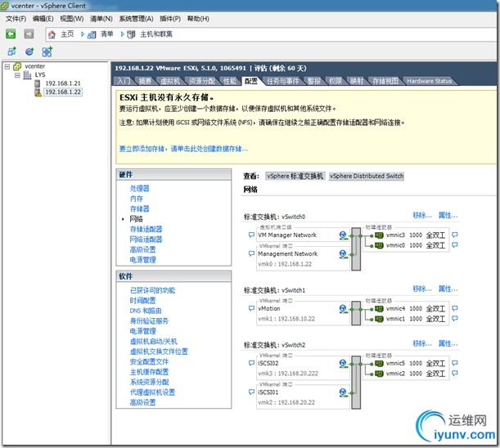
Task: Click 移除 link for vSwitch0
Action: (422, 215)
